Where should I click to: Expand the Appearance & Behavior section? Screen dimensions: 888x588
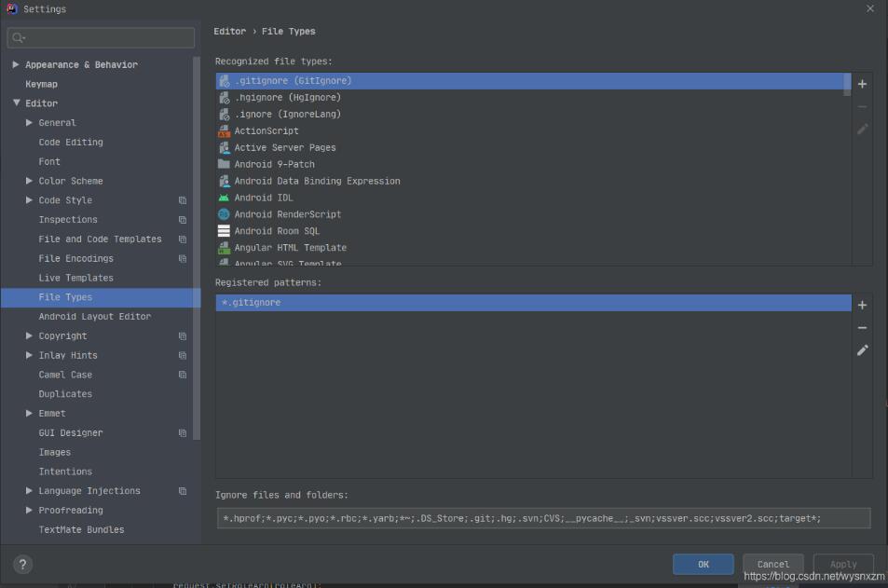pos(16,64)
